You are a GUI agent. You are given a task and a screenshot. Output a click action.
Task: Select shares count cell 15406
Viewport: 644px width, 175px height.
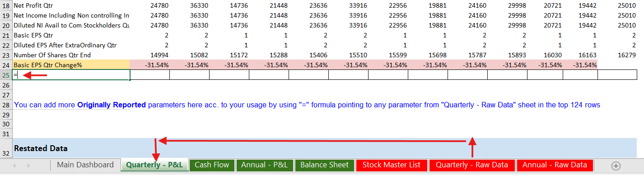click(x=309, y=55)
